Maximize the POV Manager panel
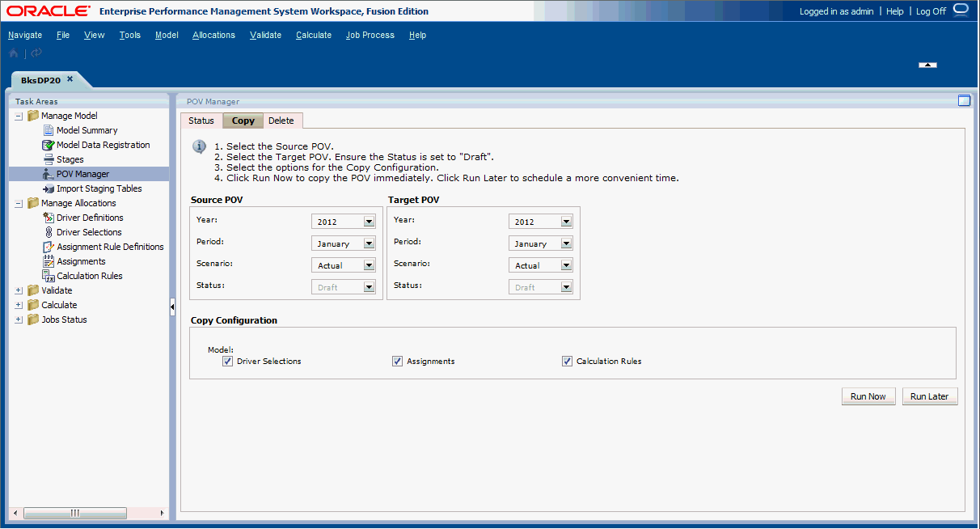The image size is (980, 529). point(964,101)
